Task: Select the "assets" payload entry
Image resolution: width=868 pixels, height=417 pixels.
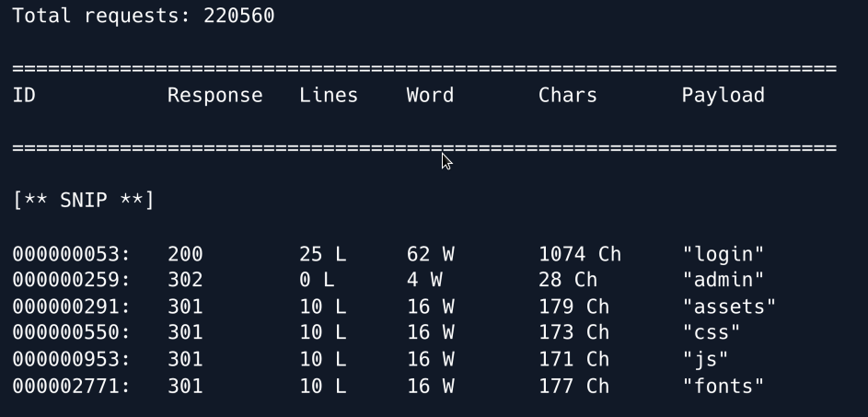Action: 729,307
